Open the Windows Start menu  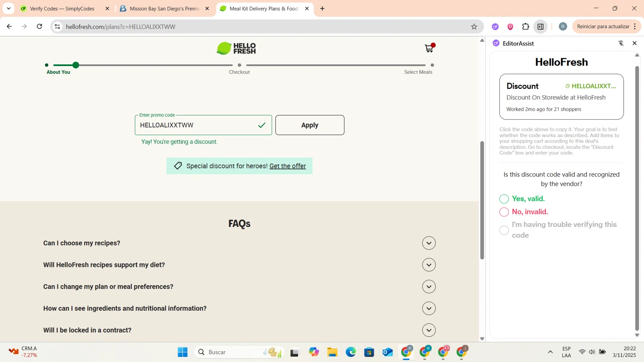pos(182,352)
